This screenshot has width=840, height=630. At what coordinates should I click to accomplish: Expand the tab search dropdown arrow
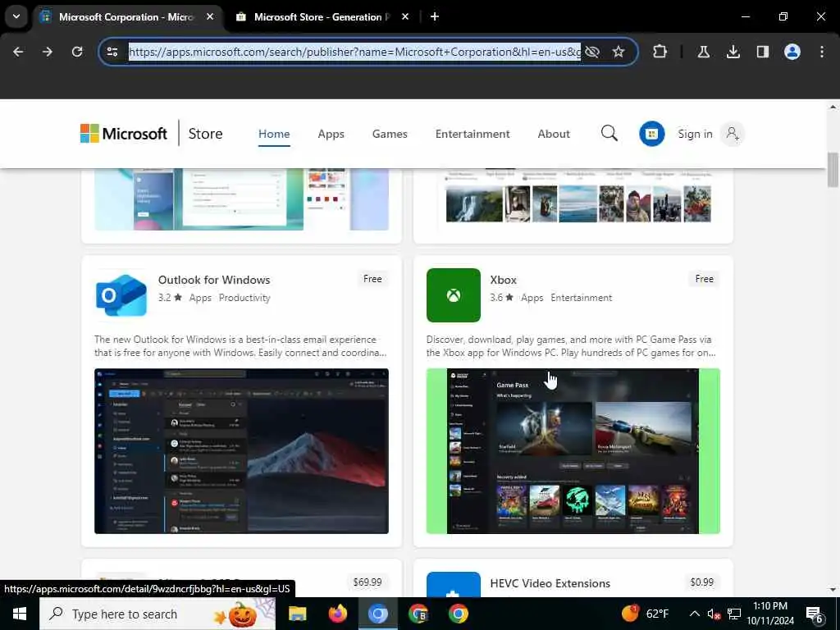coord(16,16)
